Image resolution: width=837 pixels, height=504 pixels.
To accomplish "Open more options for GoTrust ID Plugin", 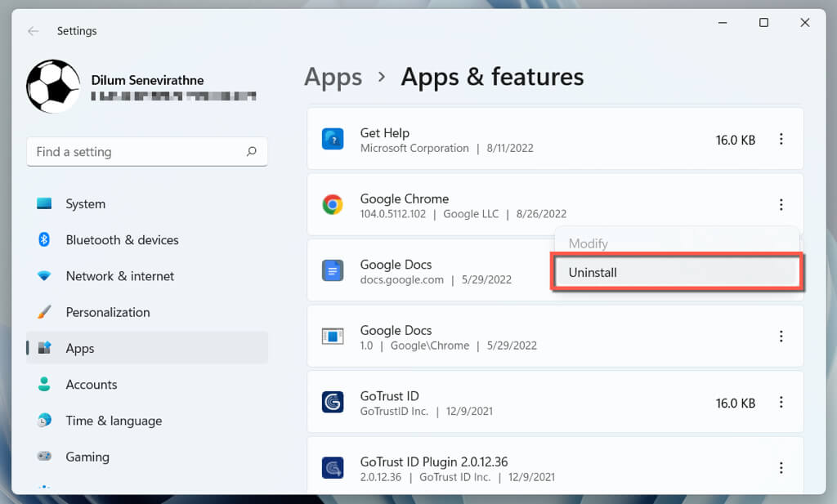I will pyautogui.click(x=781, y=468).
